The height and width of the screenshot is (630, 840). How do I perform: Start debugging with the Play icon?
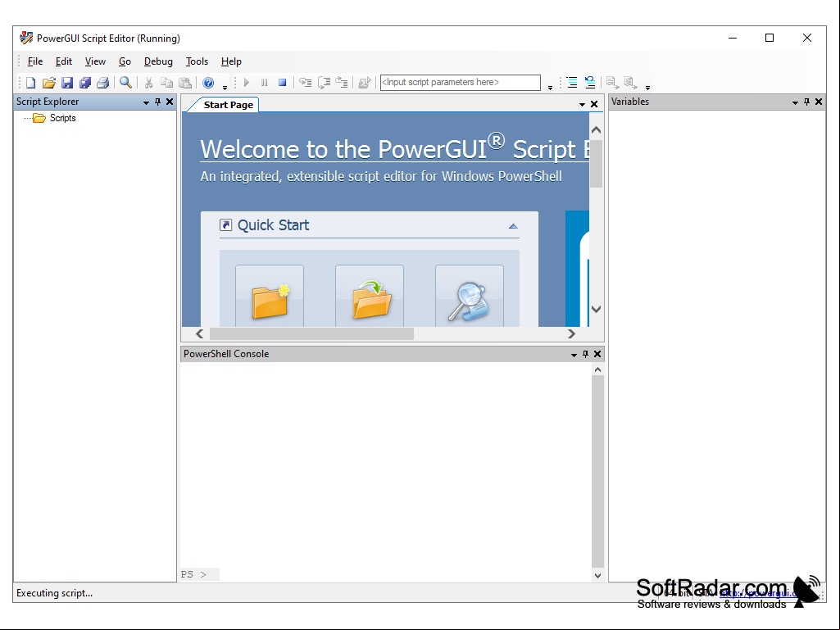coord(247,83)
